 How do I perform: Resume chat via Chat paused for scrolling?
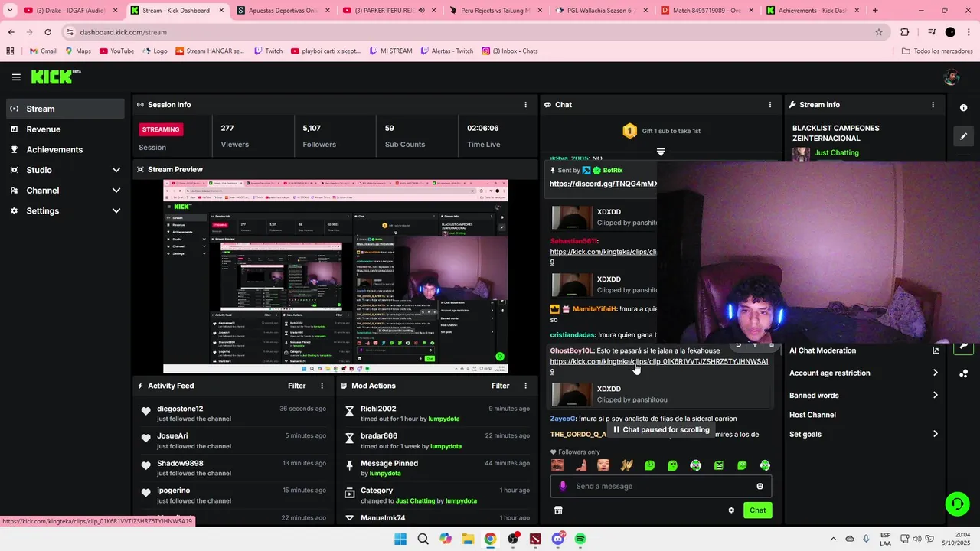pyautogui.click(x=661, y=430)
